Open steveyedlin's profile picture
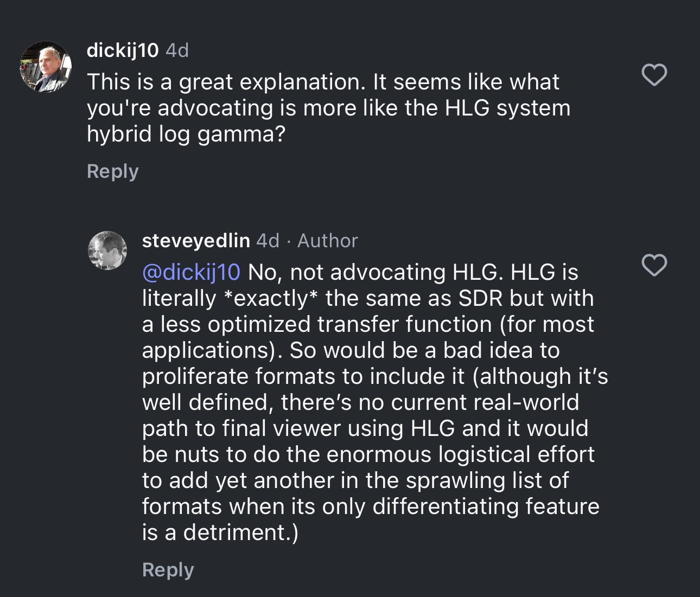Viewport: 700px width, 597px height. tap(107, 250)
